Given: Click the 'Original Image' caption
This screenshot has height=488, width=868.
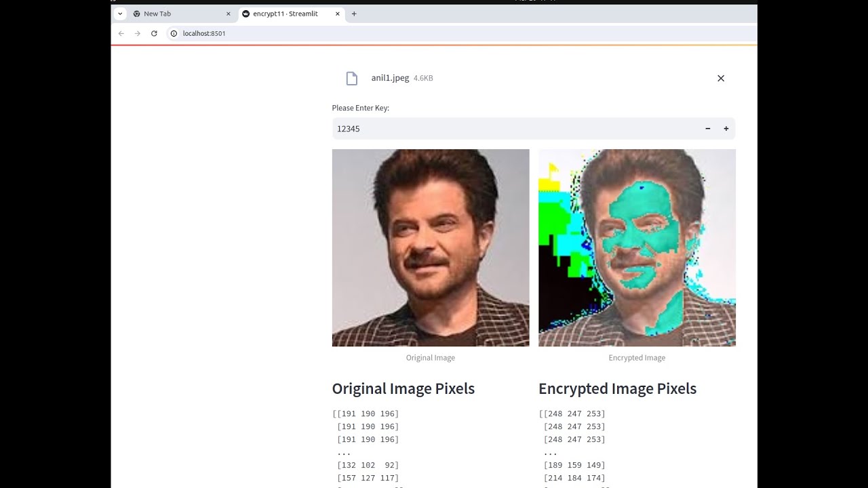Looking at the screenshot, I should [x=431, y=358].
